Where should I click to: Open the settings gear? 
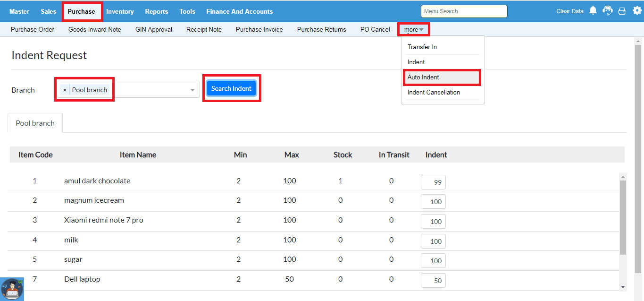(636, 11)
